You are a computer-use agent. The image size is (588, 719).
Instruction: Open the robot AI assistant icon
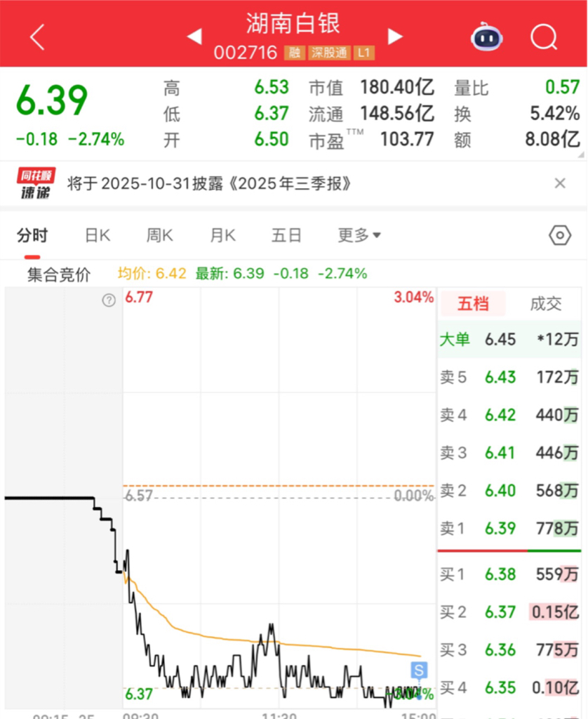(487, 37)
